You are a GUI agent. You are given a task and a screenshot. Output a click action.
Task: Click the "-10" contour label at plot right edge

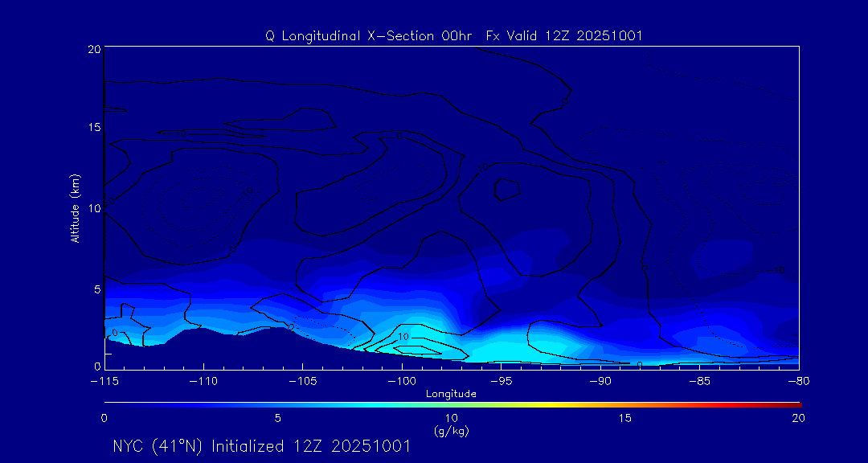(776, 270)
